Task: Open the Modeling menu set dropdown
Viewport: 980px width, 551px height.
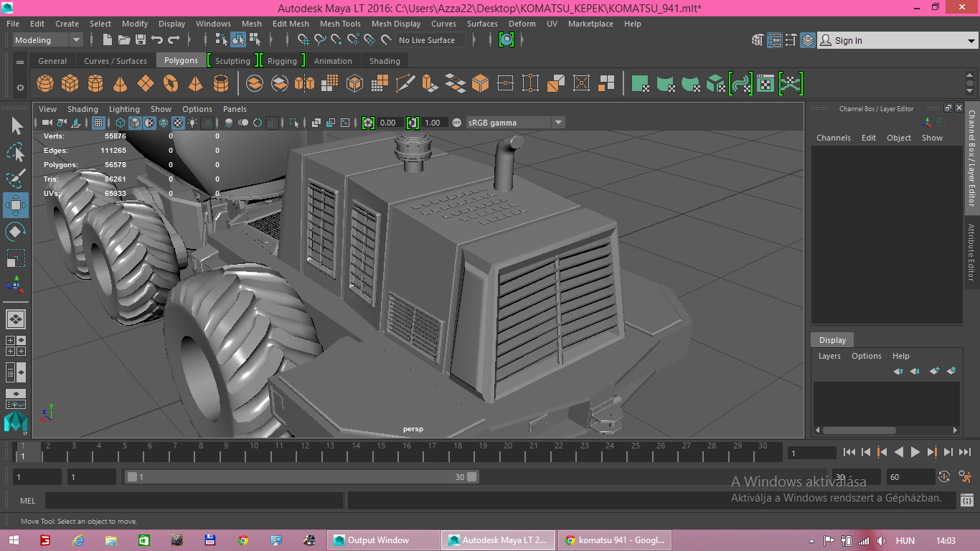Action: [x=48, y=40]
